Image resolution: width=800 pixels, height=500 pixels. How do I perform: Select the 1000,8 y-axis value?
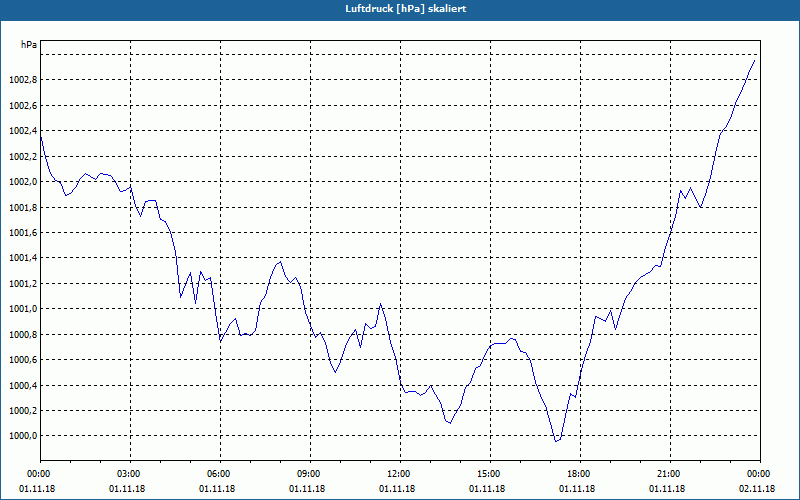click(x=23, y=335)
